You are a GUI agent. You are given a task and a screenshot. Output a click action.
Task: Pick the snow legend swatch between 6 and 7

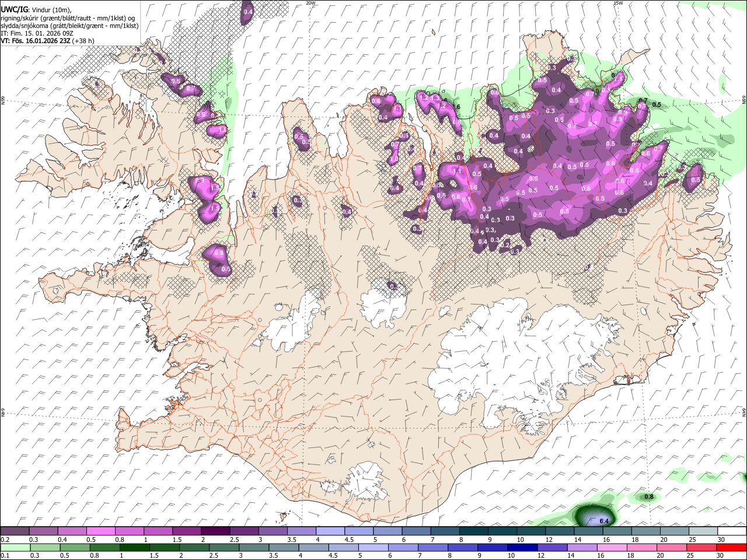[x=417, y=531]
